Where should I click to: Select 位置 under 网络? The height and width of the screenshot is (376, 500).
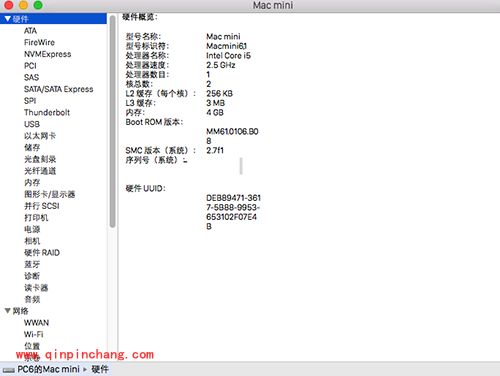[x=32, y=346]
